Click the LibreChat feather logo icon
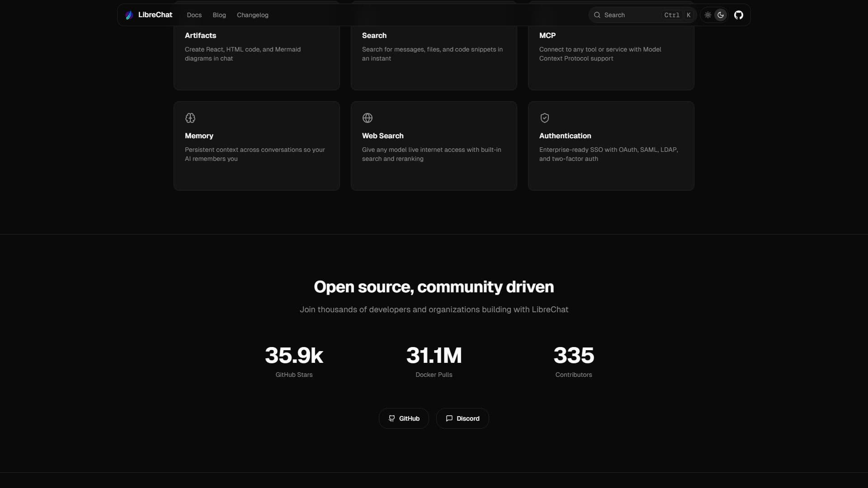868x488 pixels. [x=129, y=15]
